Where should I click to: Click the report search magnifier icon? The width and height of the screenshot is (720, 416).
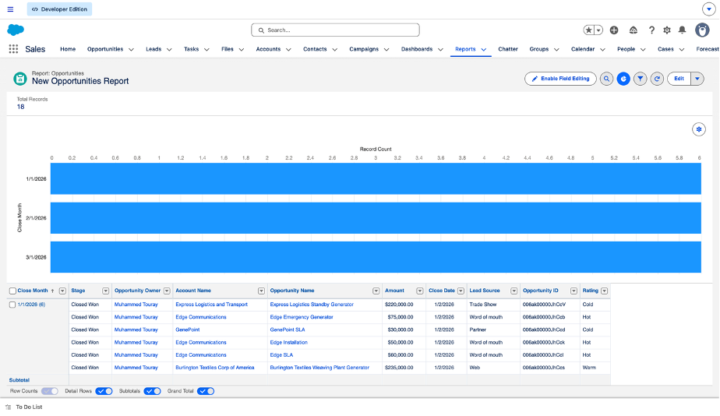pyautogui.click(x=607, y=79)
